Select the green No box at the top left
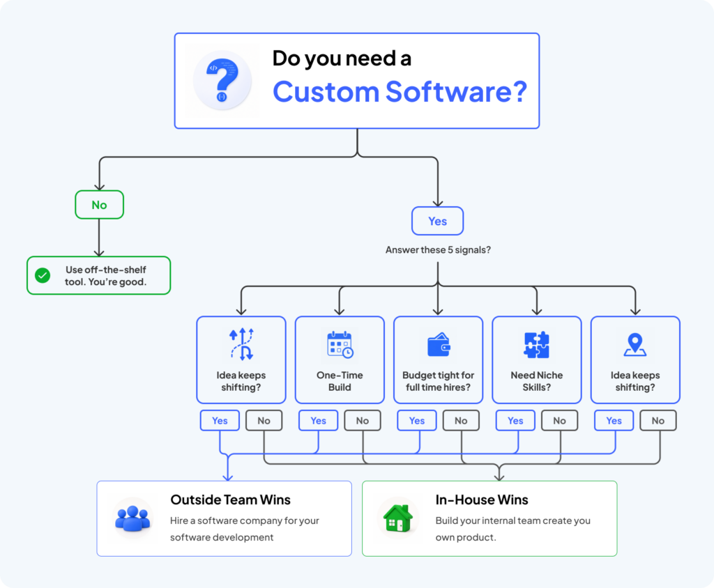This screenshot has height=588, width=714. click(x=99, y=205)
